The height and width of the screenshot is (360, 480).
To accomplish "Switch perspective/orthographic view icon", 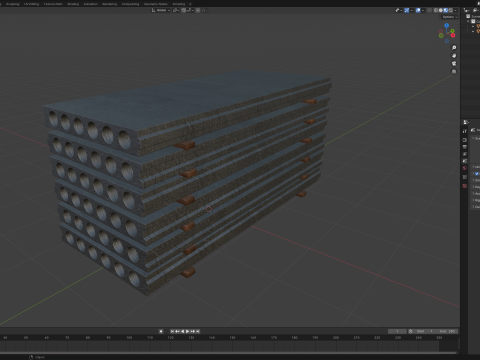I will coord(454,71).
